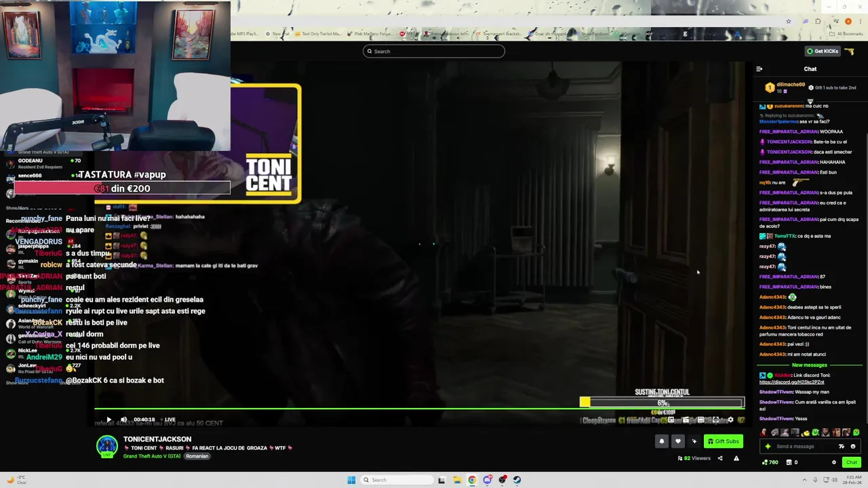Switch to Chrome in taskbar
The image size is (868, 488).
[472, 480]
